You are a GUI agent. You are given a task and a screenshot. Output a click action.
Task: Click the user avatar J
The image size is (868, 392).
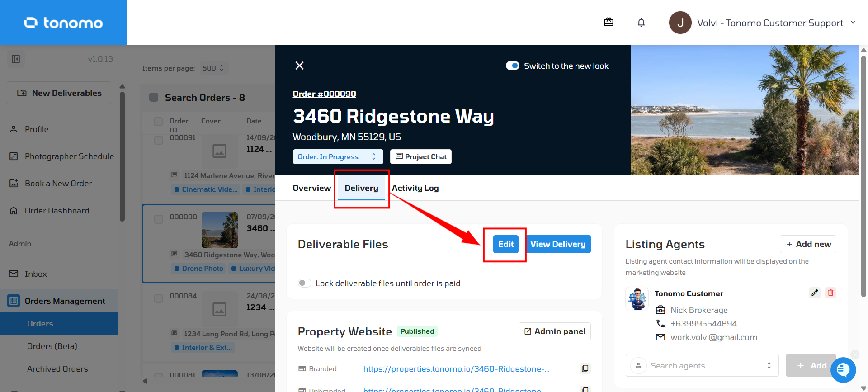click(x=680, y=23)
